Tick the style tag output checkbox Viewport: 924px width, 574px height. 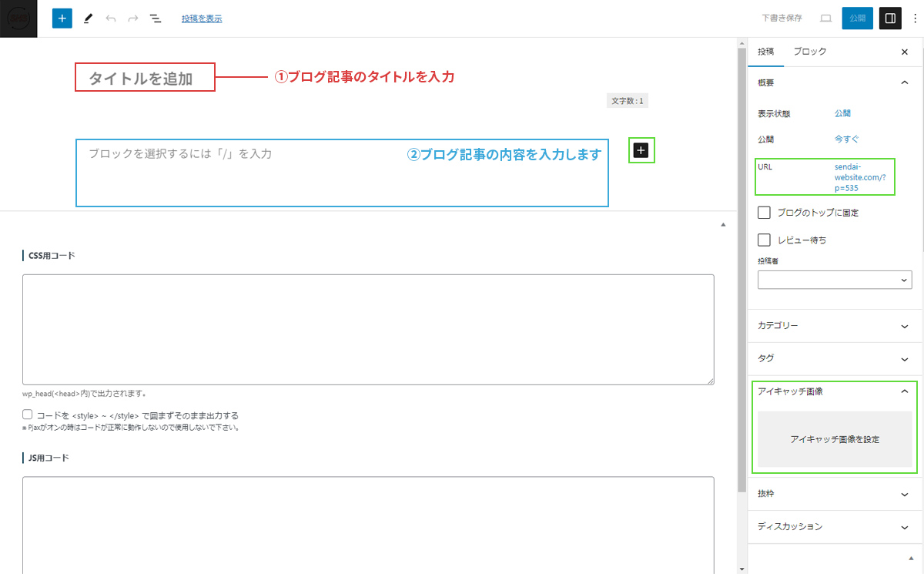(x=28, y=415)
